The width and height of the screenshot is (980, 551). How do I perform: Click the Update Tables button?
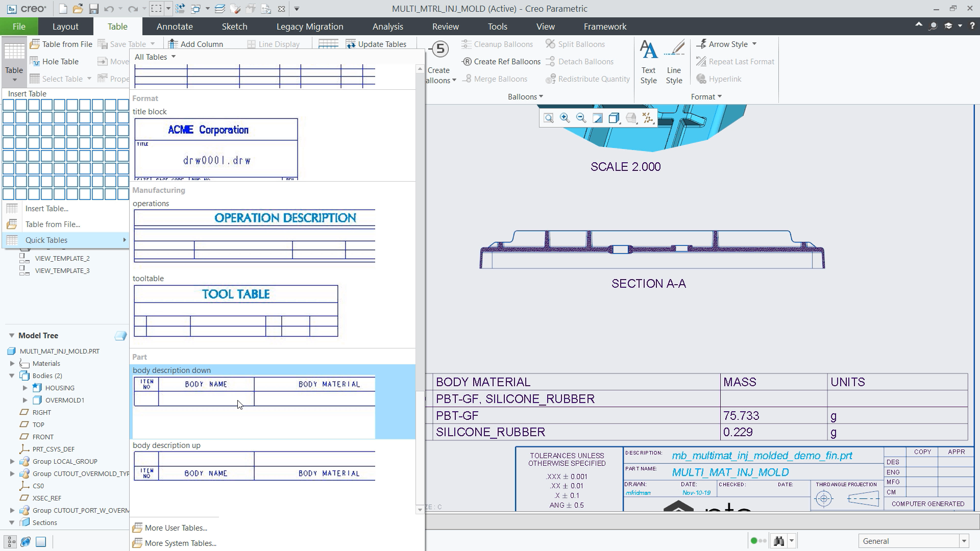coord(376,44)
